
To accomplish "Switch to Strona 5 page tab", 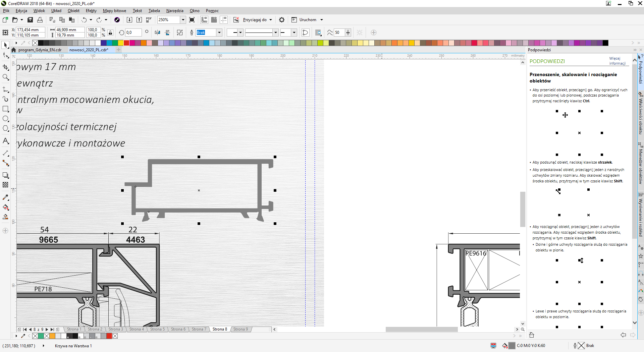I will coord(157,329).
